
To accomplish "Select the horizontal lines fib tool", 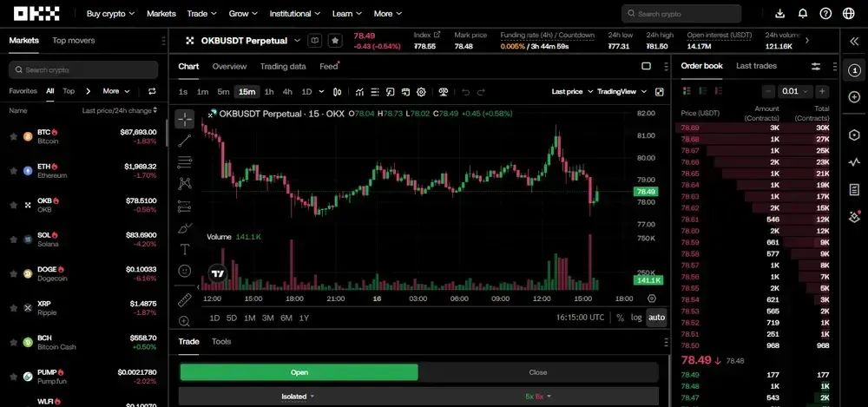I will [184, 162].
